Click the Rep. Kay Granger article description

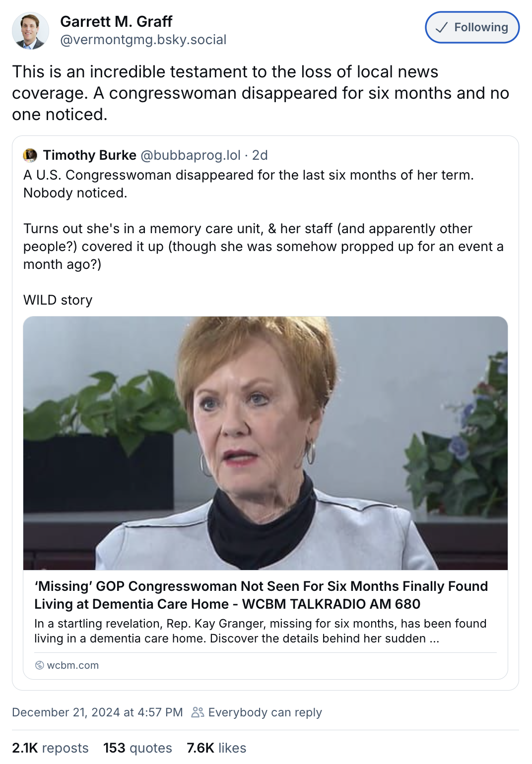[260, 631]
